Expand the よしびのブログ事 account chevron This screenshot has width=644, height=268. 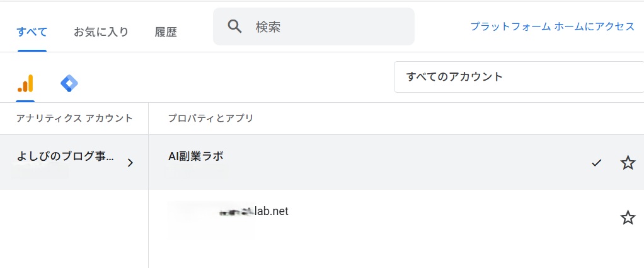pyautogui.click(x=130, y=163)
